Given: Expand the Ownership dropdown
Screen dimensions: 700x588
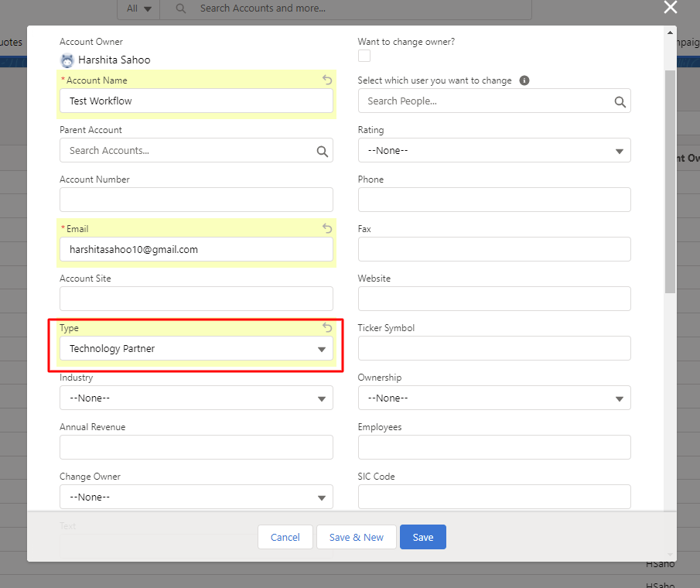Looking at the screenshot, I should 494,398.
